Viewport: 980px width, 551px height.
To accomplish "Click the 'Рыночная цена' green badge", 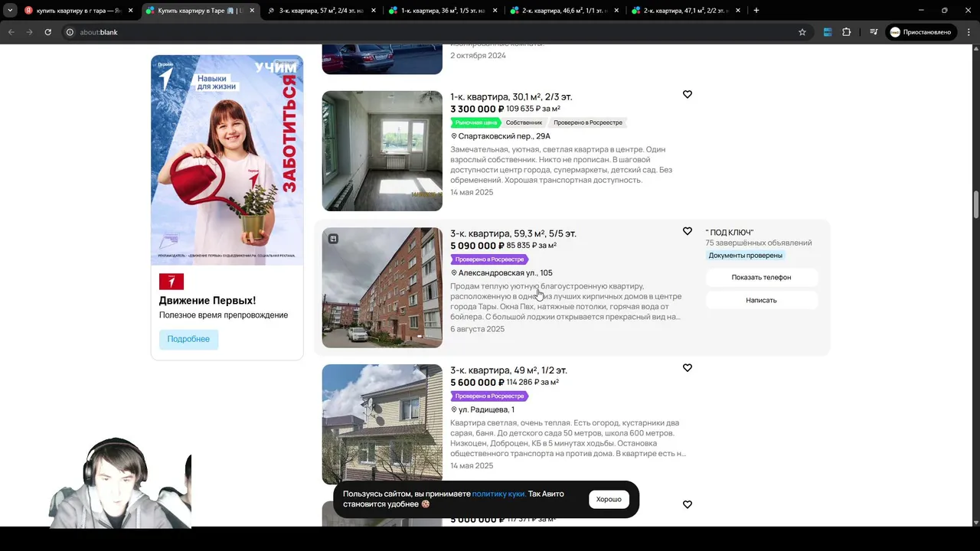I will 475,122.
